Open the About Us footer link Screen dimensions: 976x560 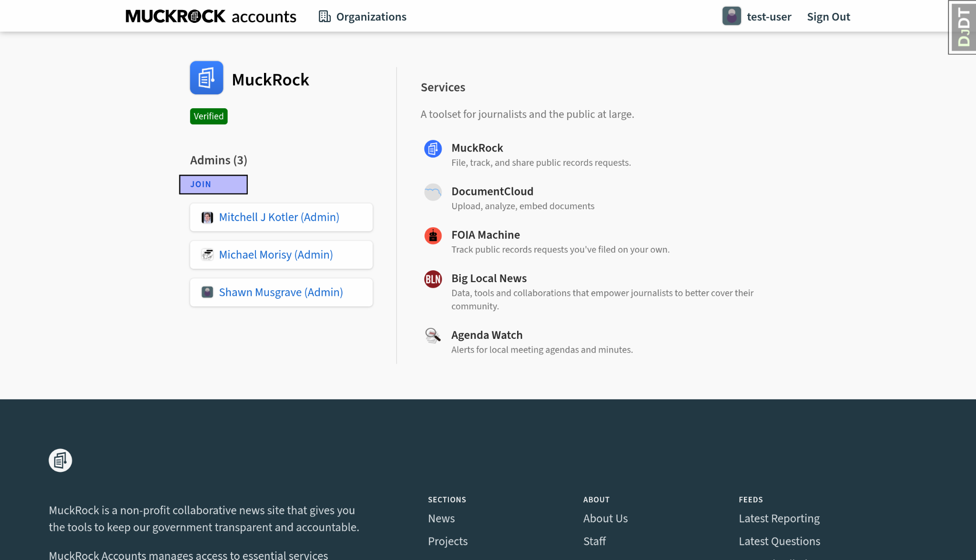click(605, 519)
